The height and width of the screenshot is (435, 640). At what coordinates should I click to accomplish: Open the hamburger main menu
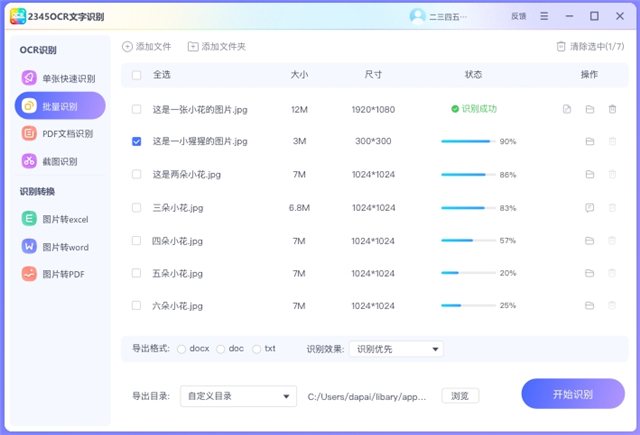pyautogui.click(x=544, y=16)
